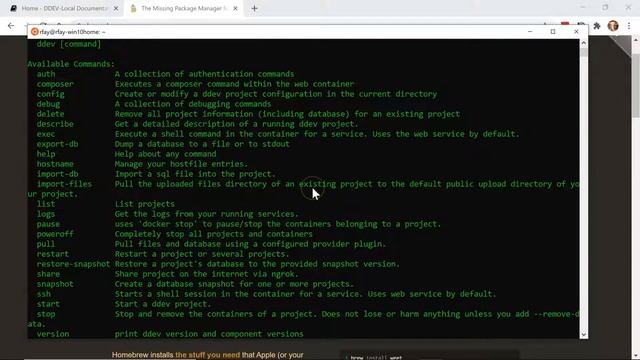Click 'Import a sql file into the project.'

coord(195,174)
